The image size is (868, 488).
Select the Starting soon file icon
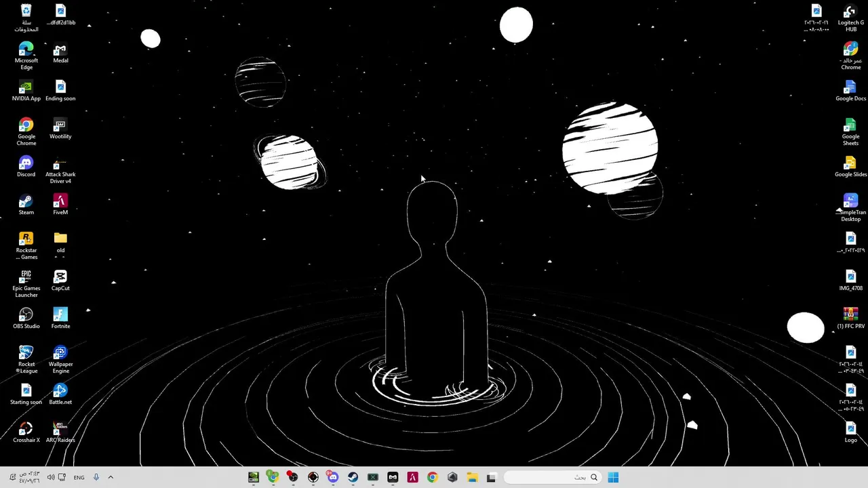coord(26,394)
